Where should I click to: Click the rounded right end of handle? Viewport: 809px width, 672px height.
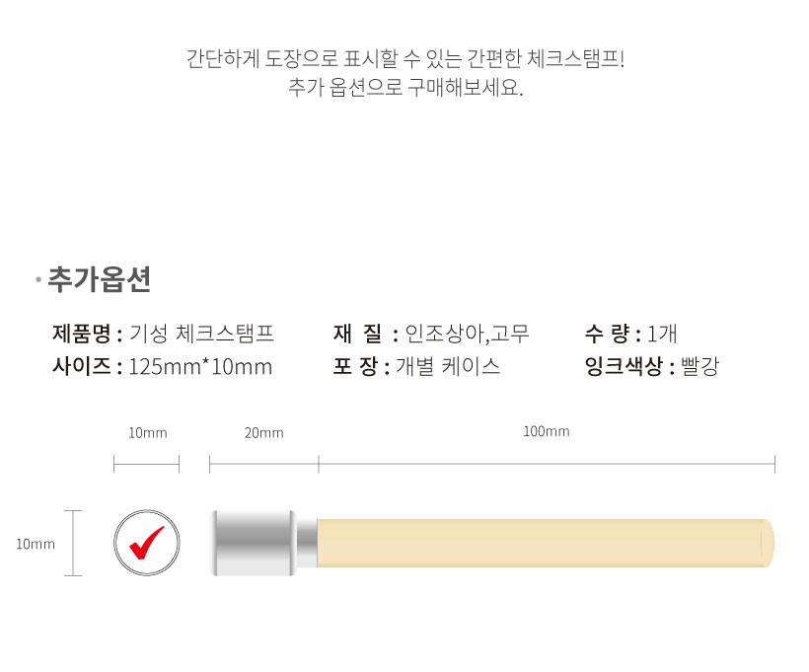(x=769, y=543)
